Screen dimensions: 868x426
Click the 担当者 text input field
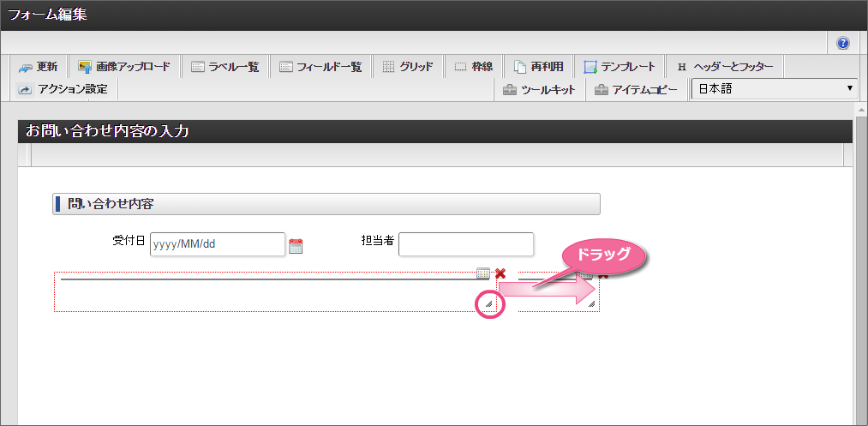[x=466, y=244]
